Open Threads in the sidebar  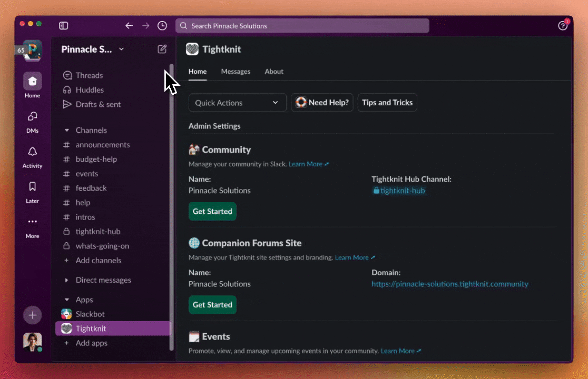point(89,75)
